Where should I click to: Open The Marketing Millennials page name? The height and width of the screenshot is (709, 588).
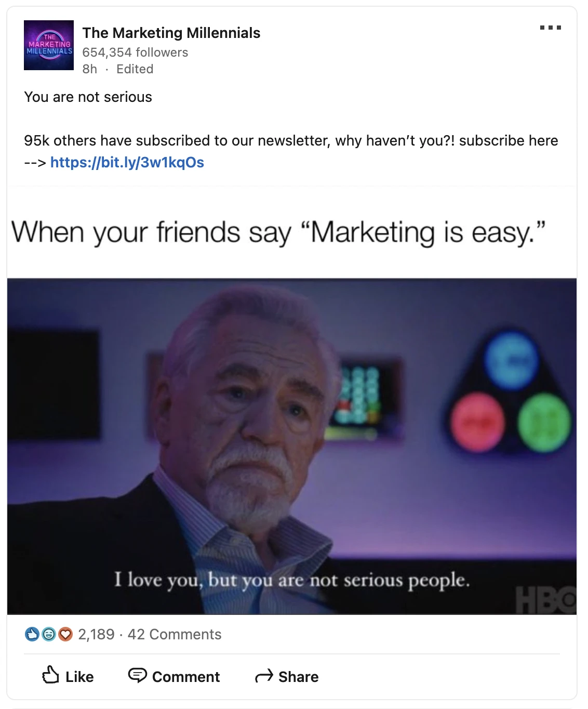coord(171,33)
